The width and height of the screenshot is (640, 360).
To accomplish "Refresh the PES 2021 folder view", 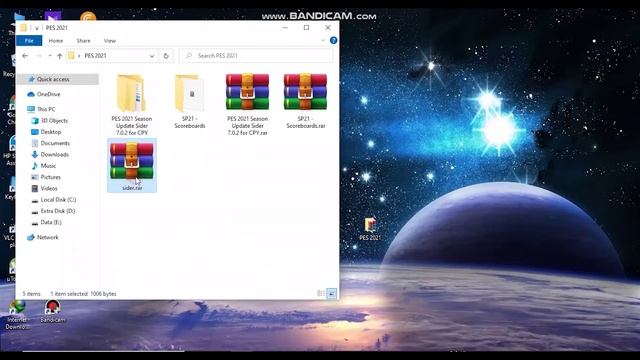I will [166, 56].
